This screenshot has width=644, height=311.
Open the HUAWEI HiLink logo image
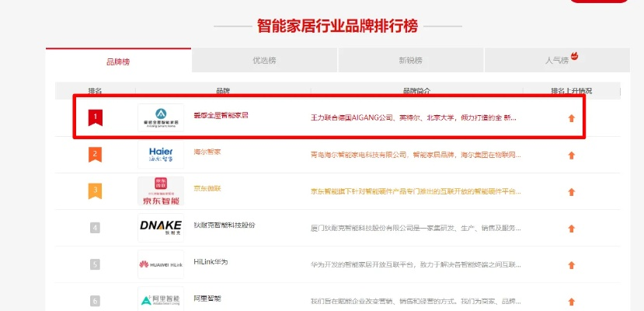(x=161, y=264)
